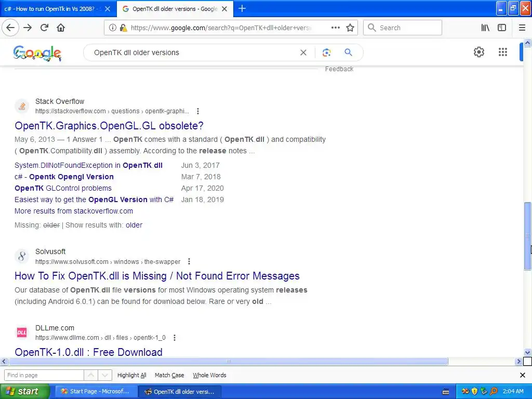
Task: Jump to next find match arrow
Action: coord(105,375)
